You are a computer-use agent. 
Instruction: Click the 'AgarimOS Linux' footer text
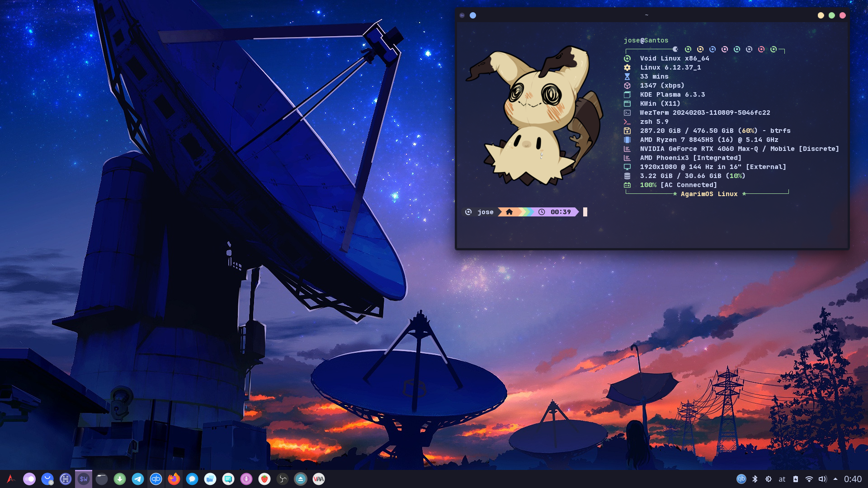coord(709,194)
